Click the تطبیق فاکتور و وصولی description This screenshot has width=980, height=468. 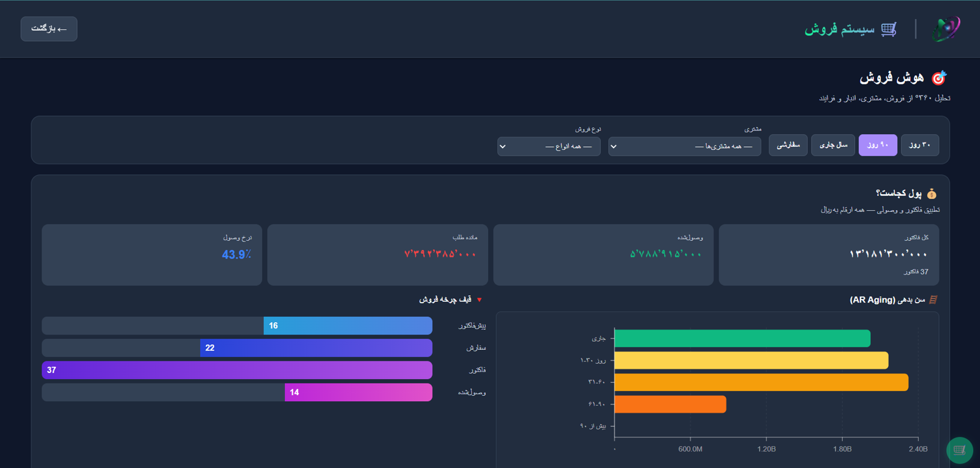[880, 210]
